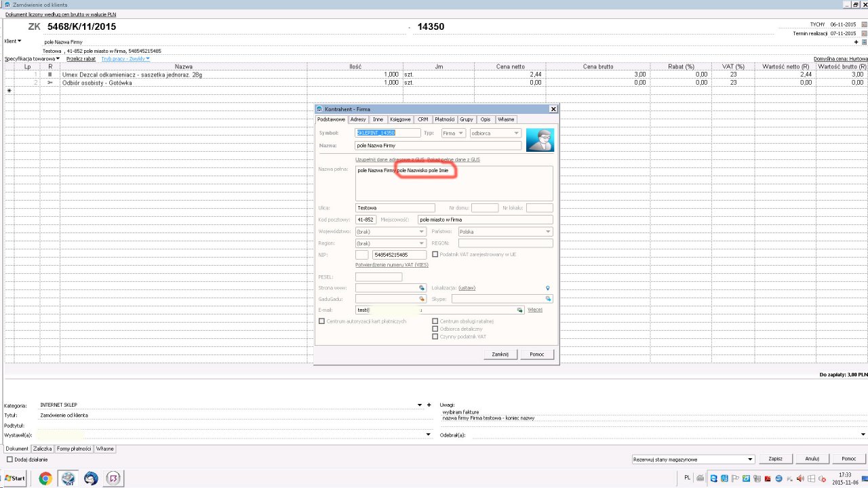Screen dimensions: 868x488
Task: Click the NIP number field 548545215485
Action: pyautogui.click(x=399, y=254)
